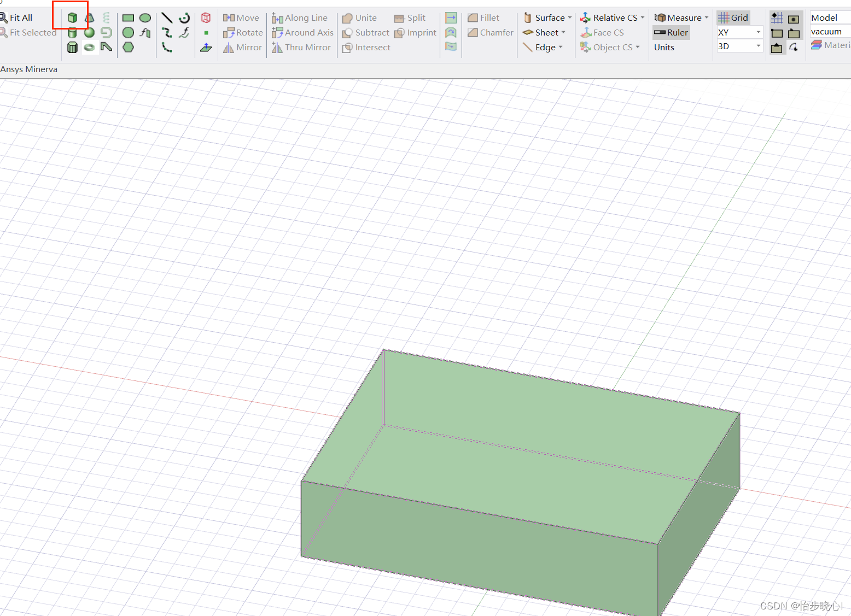
Task: Select the Draw Plane tool
Action: [x=206, y=48]
